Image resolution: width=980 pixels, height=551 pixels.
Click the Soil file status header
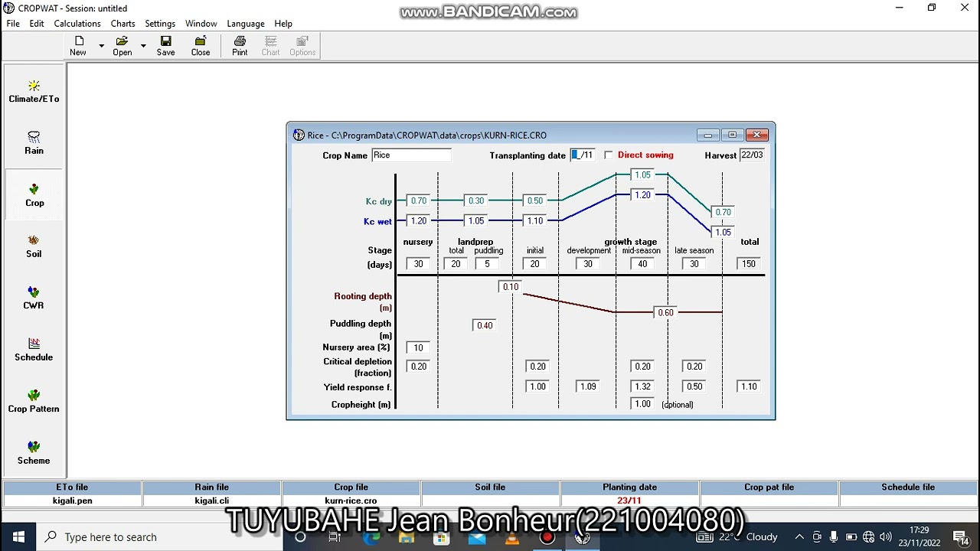tap(490, 487)
